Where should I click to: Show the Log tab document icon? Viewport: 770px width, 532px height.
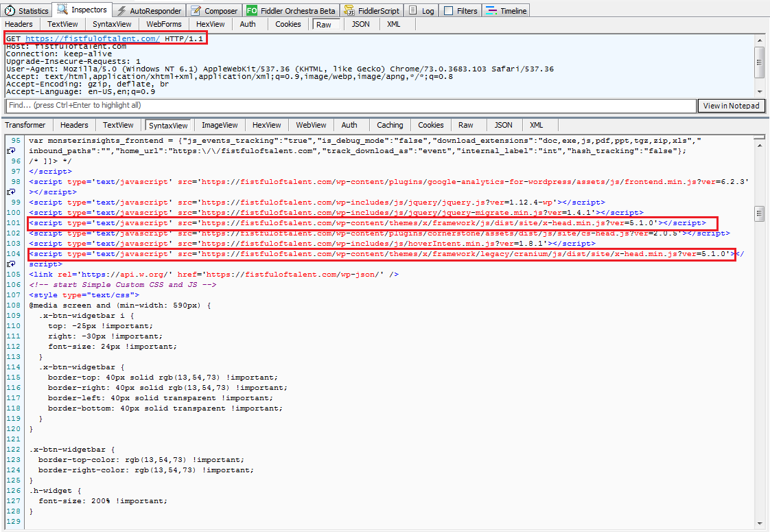pyautogui.click(x=413, y=11)
